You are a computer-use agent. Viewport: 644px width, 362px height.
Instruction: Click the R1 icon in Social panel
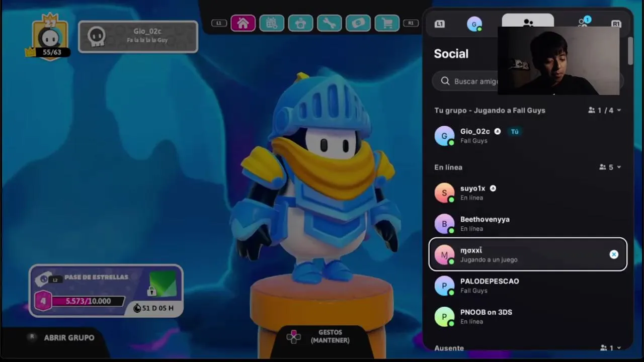pos(616,24)
